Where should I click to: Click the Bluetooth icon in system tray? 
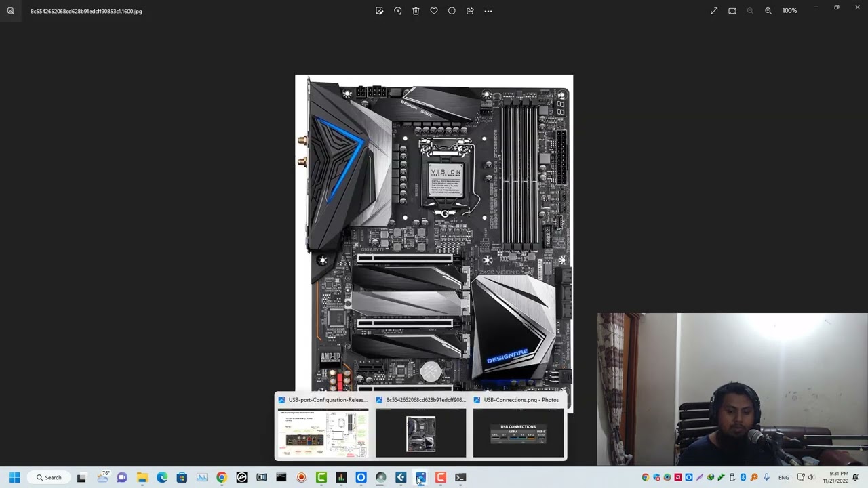[743, 477]
